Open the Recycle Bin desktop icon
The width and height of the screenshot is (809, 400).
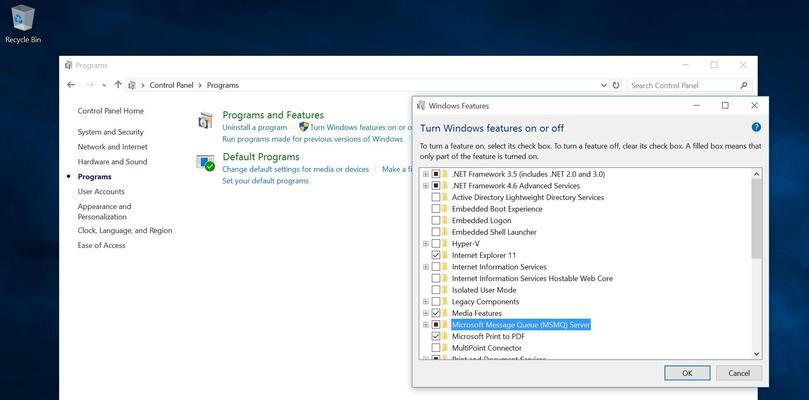[x=23, y=24]
